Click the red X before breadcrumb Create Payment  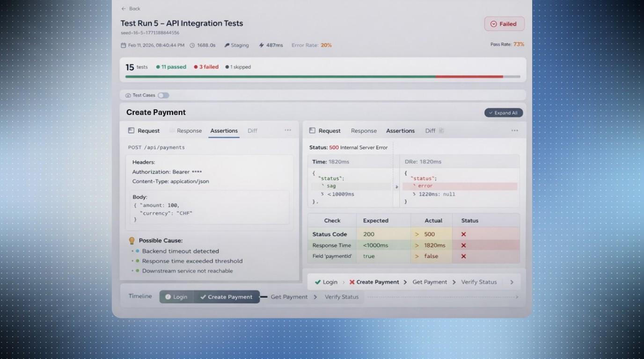(352, 282)
